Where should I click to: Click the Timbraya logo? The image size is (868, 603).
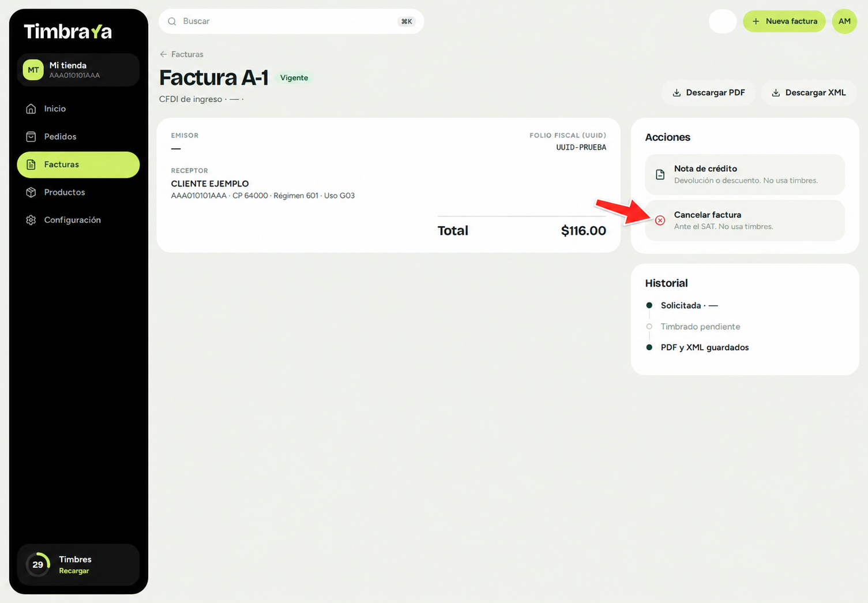tap(67, 31)
